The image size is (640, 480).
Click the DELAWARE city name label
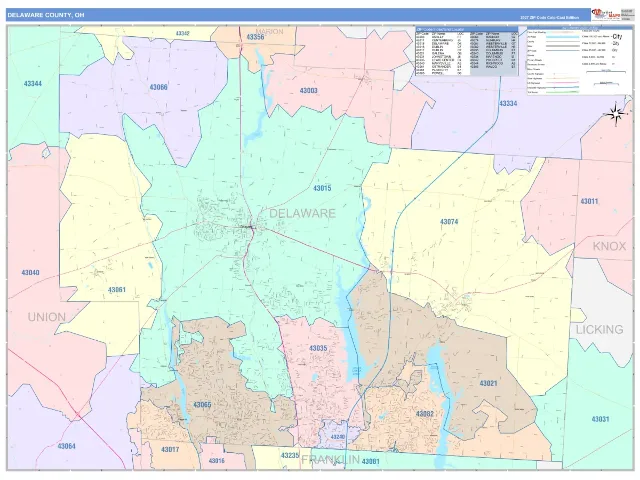pos(302,213)
